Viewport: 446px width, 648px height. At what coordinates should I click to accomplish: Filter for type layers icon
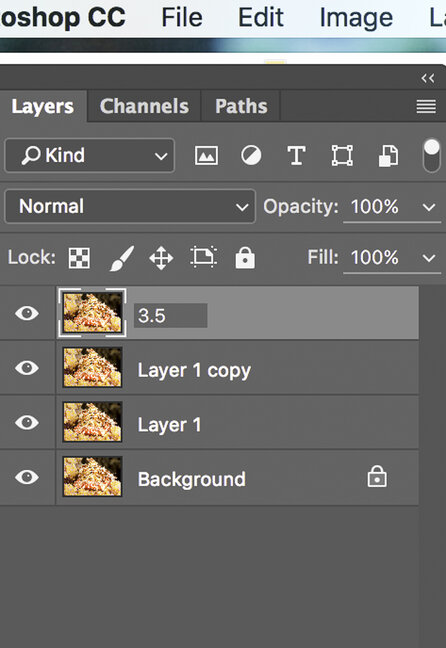296,156
